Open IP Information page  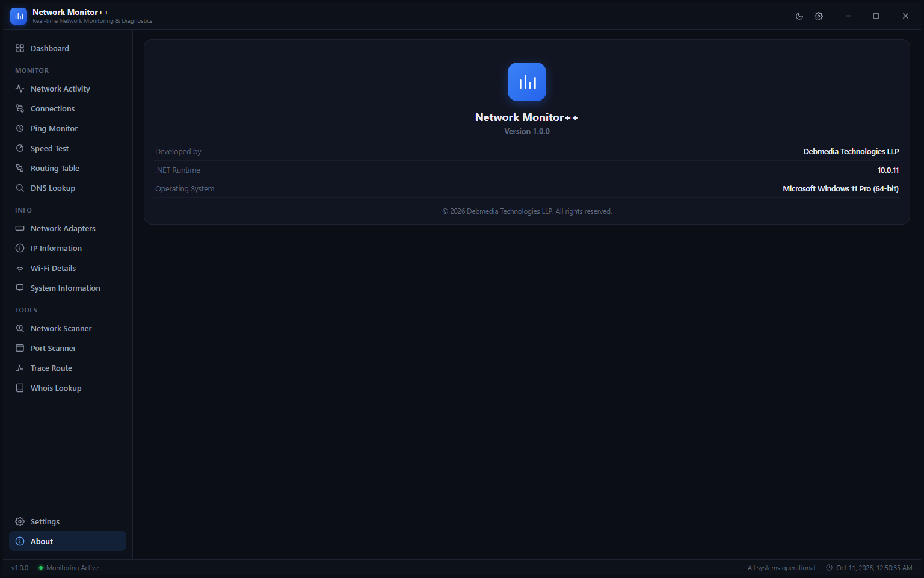click(67, 248)
